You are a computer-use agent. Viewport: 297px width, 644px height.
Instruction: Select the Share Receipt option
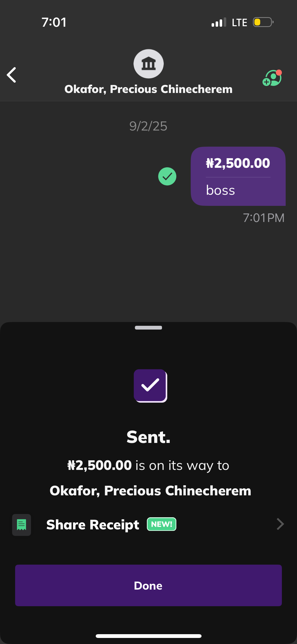point(93,525)
